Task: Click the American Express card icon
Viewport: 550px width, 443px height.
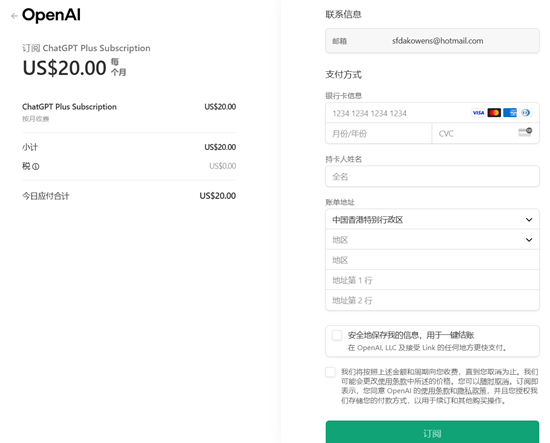Action: click(x=510, y=113)
